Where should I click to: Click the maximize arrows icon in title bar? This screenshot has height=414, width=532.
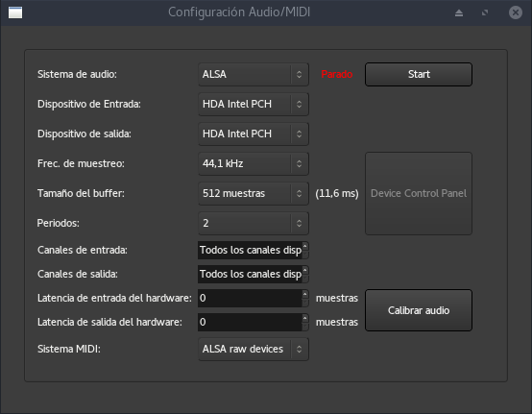pos(485,12)
